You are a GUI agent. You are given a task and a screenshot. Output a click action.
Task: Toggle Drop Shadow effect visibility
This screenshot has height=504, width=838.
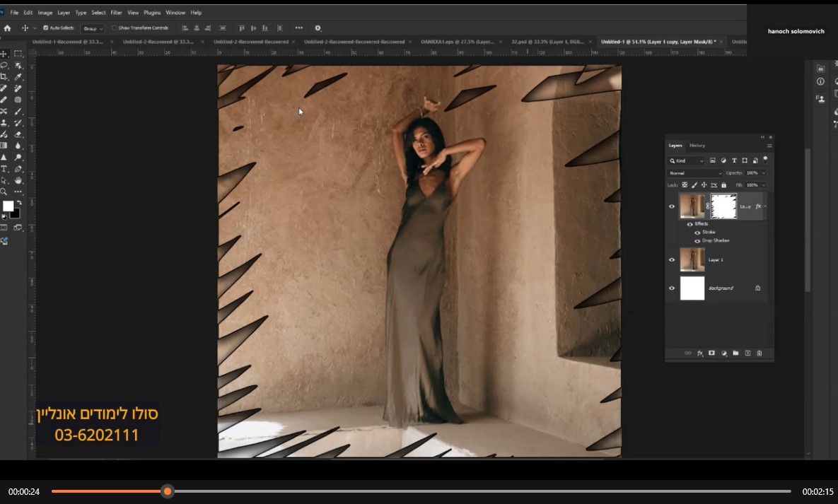pos(697,240)
